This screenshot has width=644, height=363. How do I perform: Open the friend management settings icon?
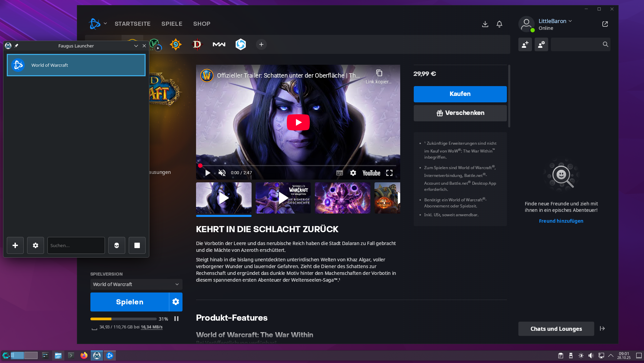541,44
